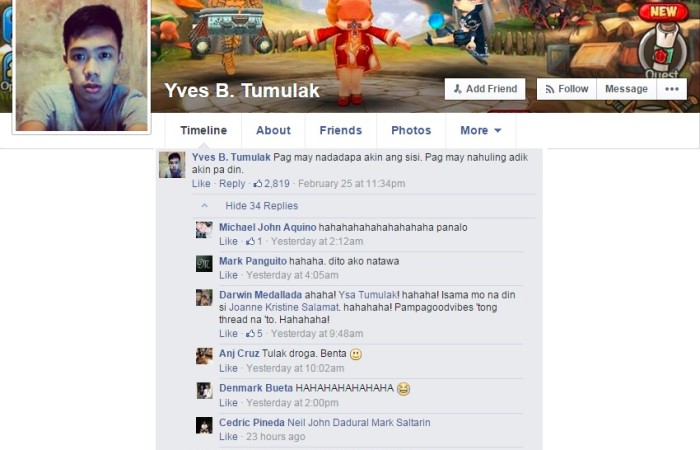Open Mark Panguito's avatar thumbnail
Viewport: 700px width, 450px height.
(x=204, y=263)
